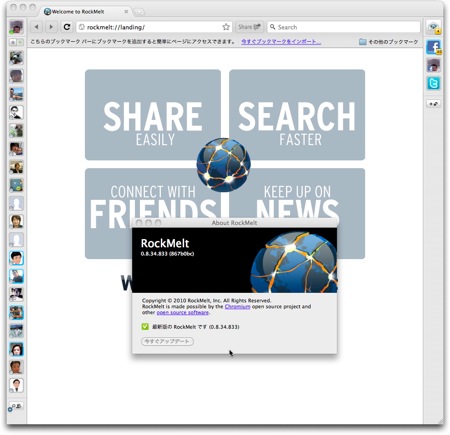450x435 pixels.
Task: Click the Share button in the toolbar
Action: tap(249, 27)
